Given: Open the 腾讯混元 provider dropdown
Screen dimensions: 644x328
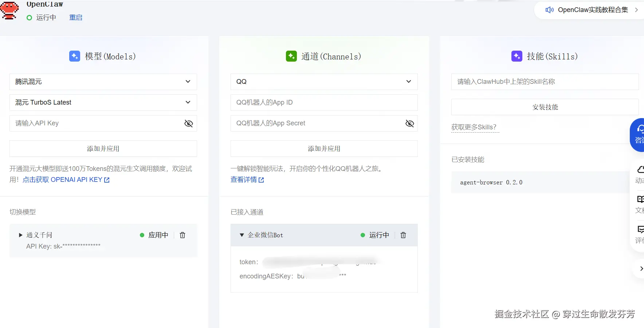Looking at the screenshot, I should [103, 82].
